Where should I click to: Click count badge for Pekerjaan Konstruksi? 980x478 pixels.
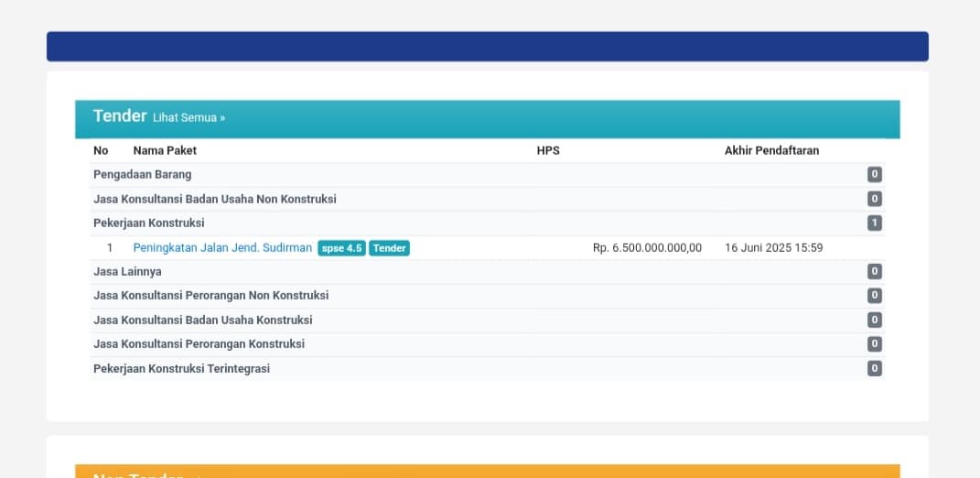point(875,223)
